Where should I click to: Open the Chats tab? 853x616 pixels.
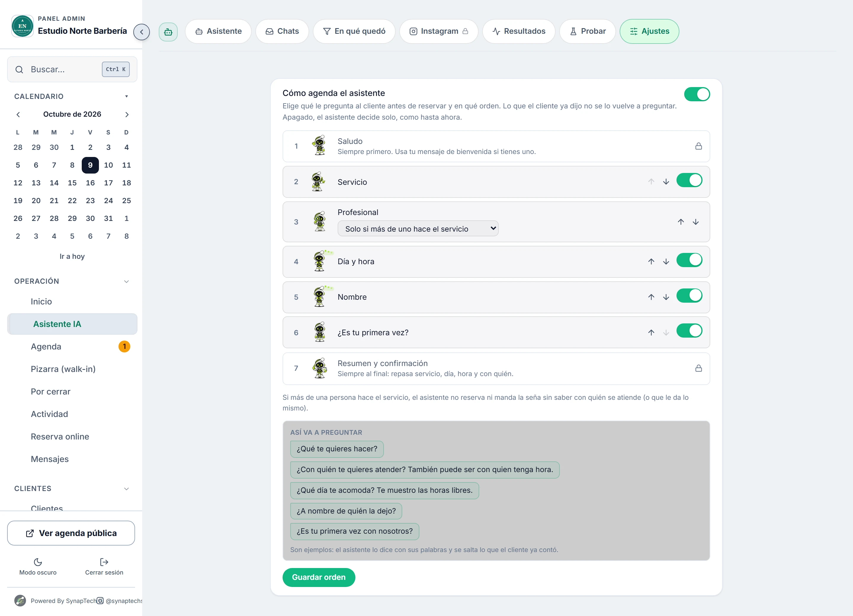coord(282,31)
